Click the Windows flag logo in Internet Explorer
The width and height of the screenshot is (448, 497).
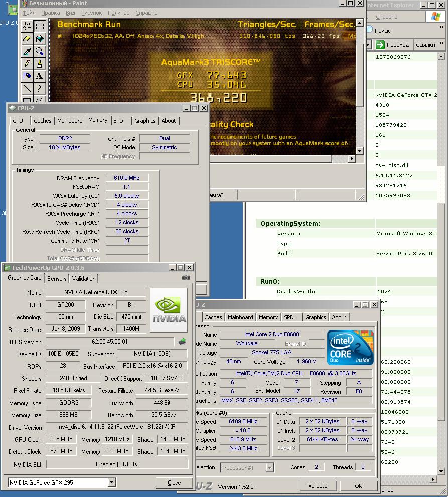(x=436, y=17)
